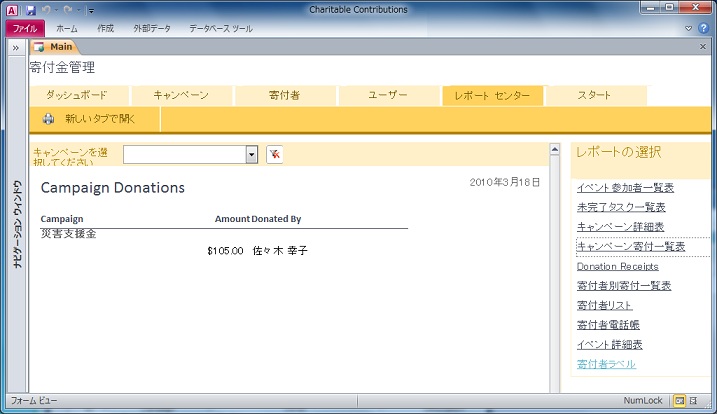Click the 災害支援金 campaign row
Viewport: 717px width, 414px height.
pos(69,234)
